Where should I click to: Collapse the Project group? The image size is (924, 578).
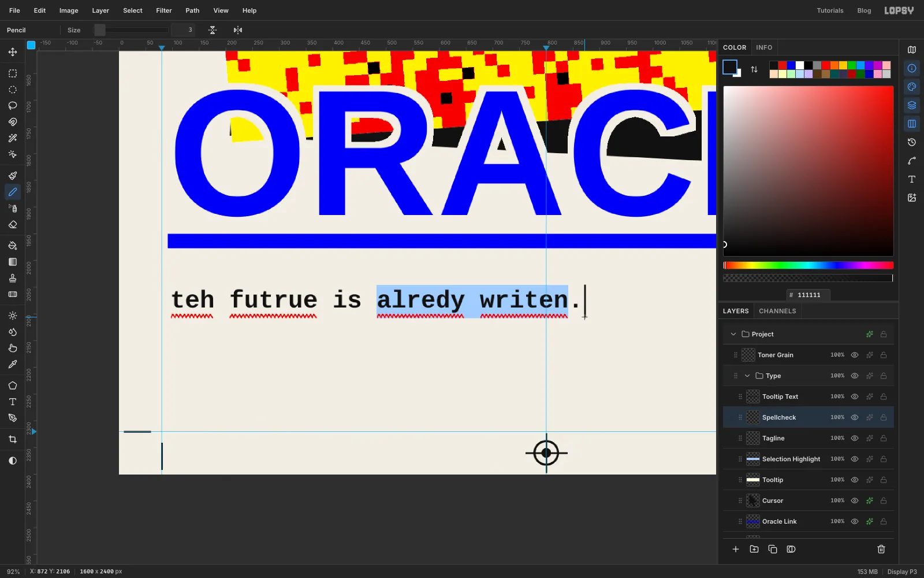pos(733,334)
